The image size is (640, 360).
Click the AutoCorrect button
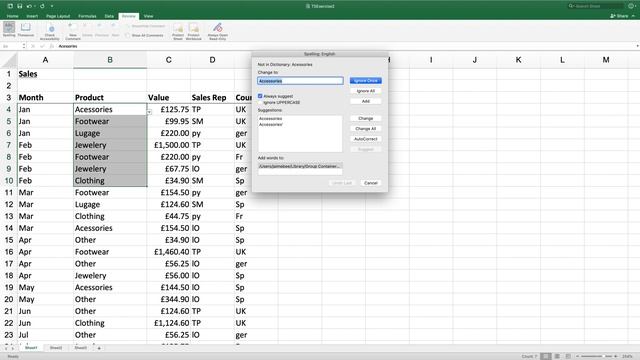click(366, 139)
